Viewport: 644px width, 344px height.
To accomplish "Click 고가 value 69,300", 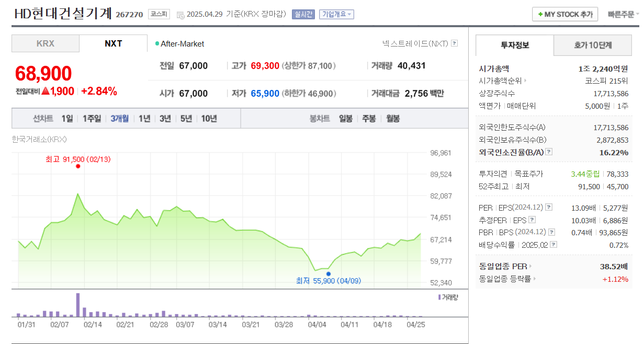I will pos(265,66).
